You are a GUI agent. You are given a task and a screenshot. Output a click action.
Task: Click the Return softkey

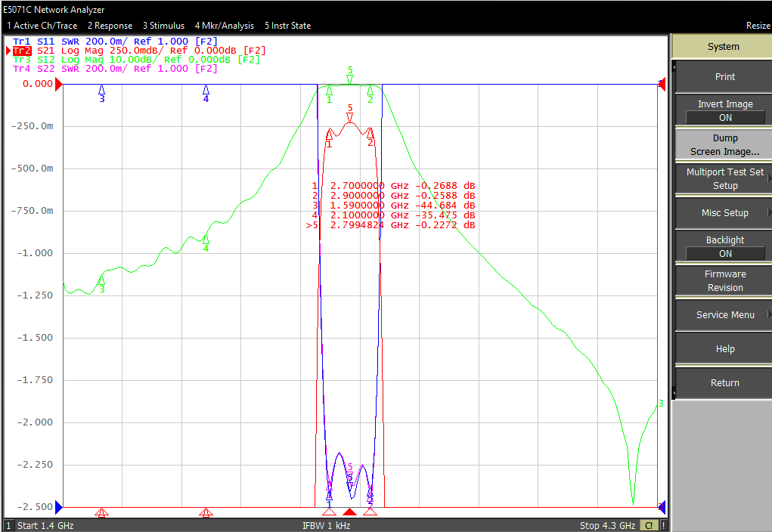point(724,382)
